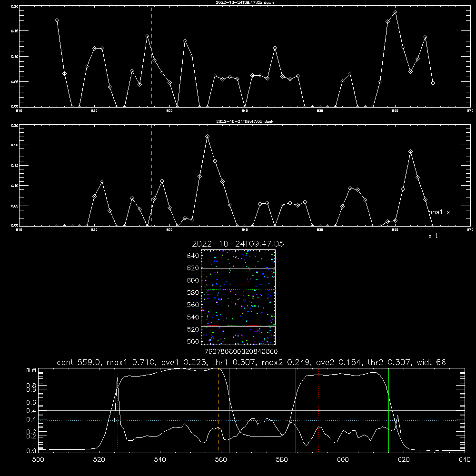The width and height of the screenshot is (476, 476).
Task: Click the highest diamond peak in dusk plot
Action: [208, 137]
